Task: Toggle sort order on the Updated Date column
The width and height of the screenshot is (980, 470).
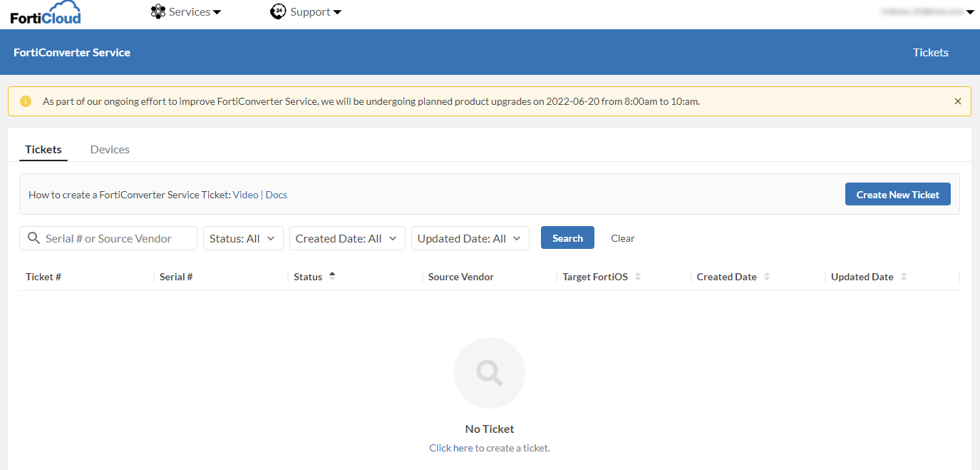Action: pos(903,276)
